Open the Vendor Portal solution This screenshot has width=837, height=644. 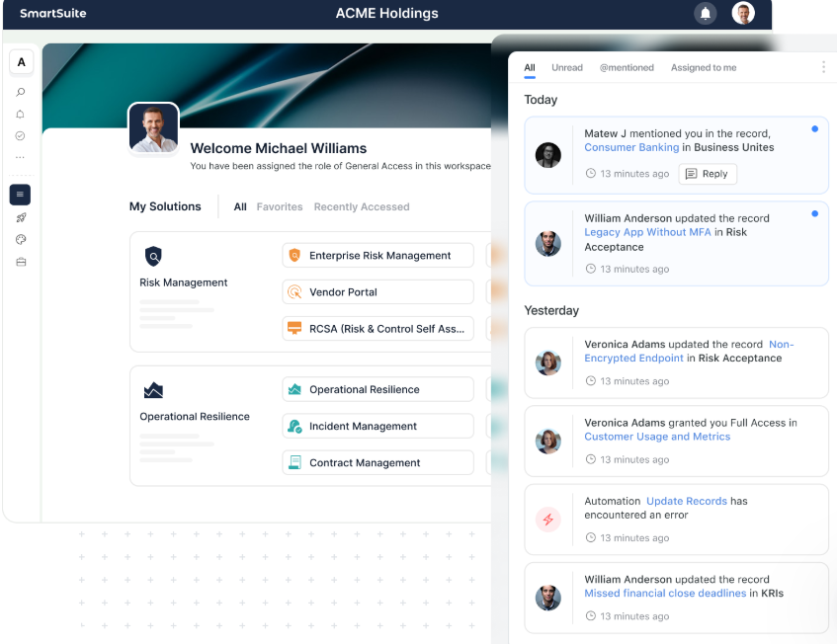tap(377, 291)
